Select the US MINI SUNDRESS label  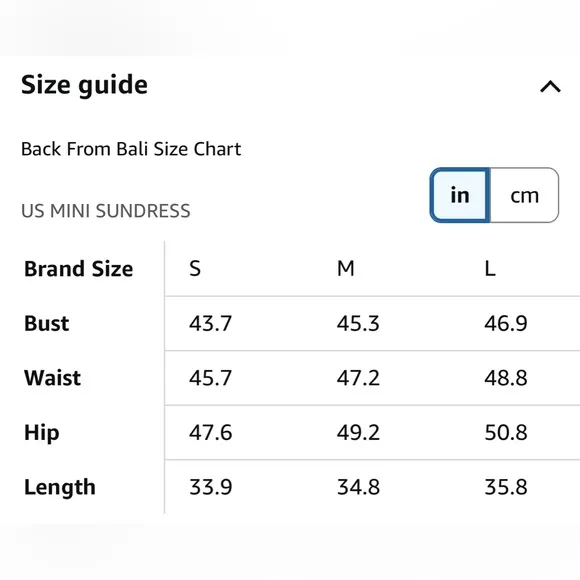click(x=106, y=211)
